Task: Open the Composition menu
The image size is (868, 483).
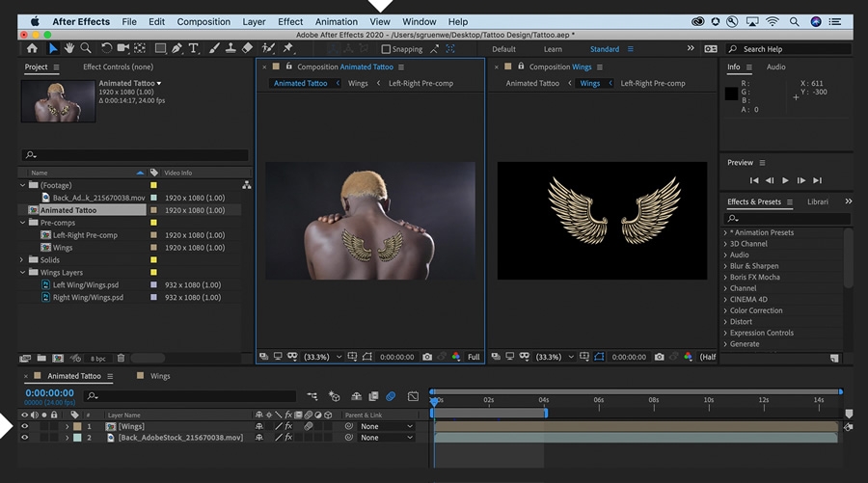Action: pos(203,21)
